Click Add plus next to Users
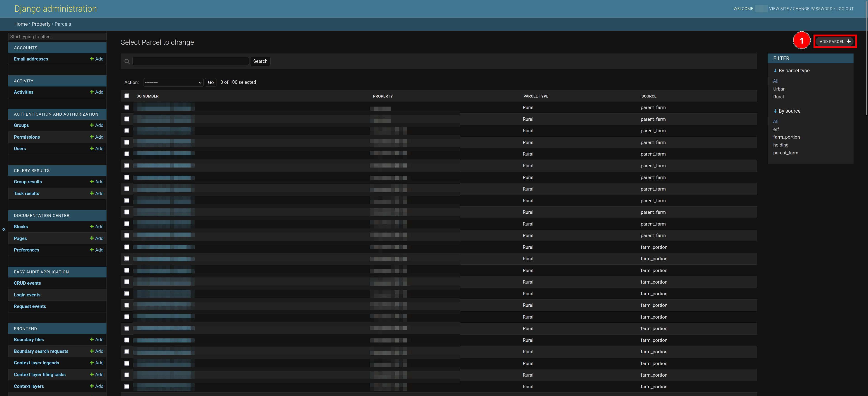The image size is (868, 396). pos(96,148)
